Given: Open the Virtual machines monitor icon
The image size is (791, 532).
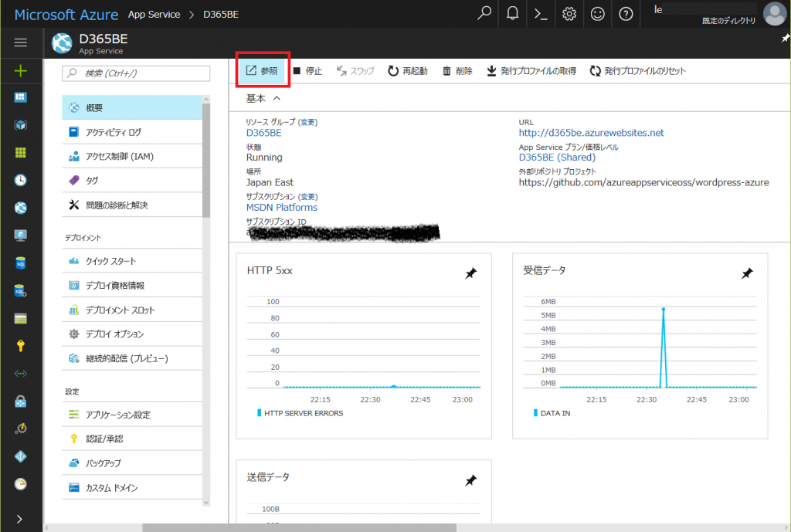Looking at the screenshot, I should [20, 236].
